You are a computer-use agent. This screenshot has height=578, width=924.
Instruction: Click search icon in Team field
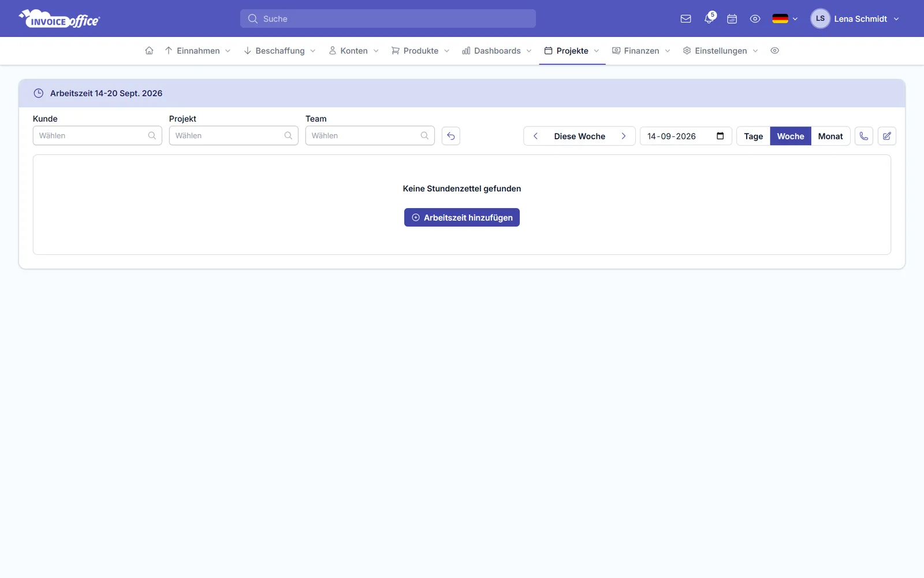coord(424,136)
